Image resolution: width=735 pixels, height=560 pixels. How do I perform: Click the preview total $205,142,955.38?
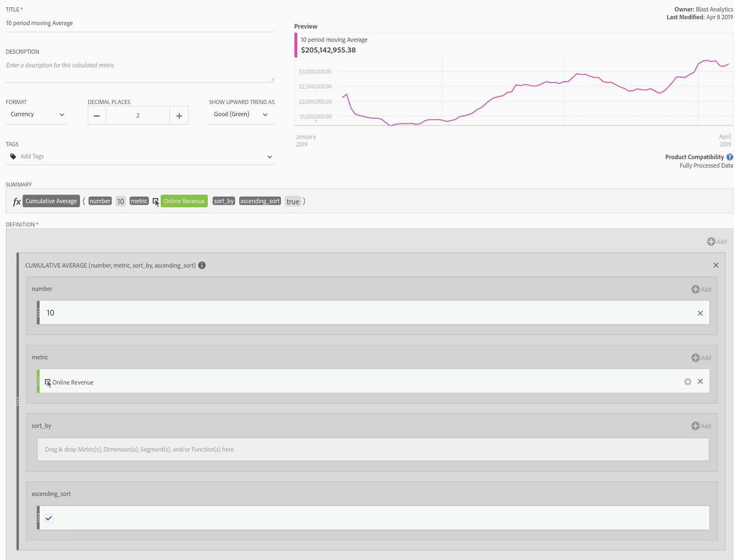(x=328, y=50)
